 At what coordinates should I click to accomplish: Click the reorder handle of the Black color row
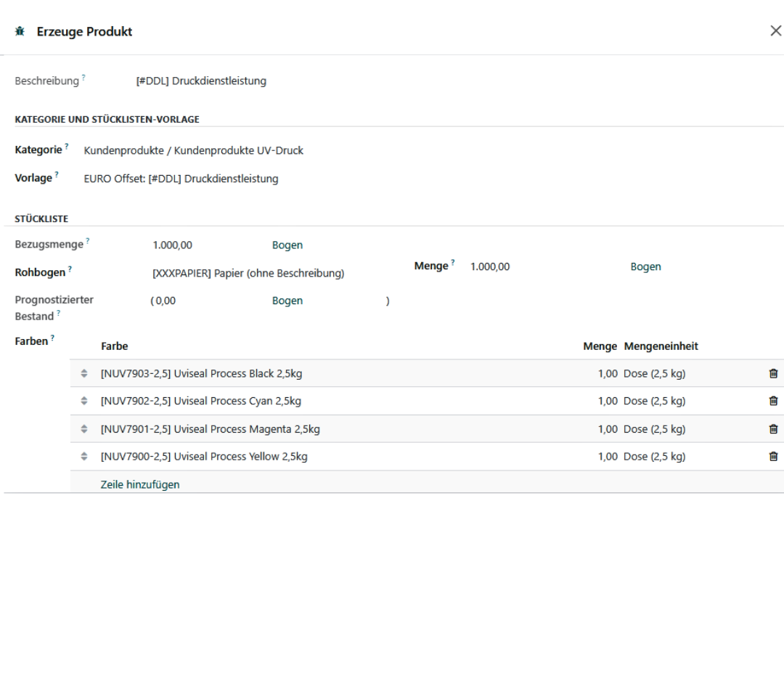tap(83, 373)
